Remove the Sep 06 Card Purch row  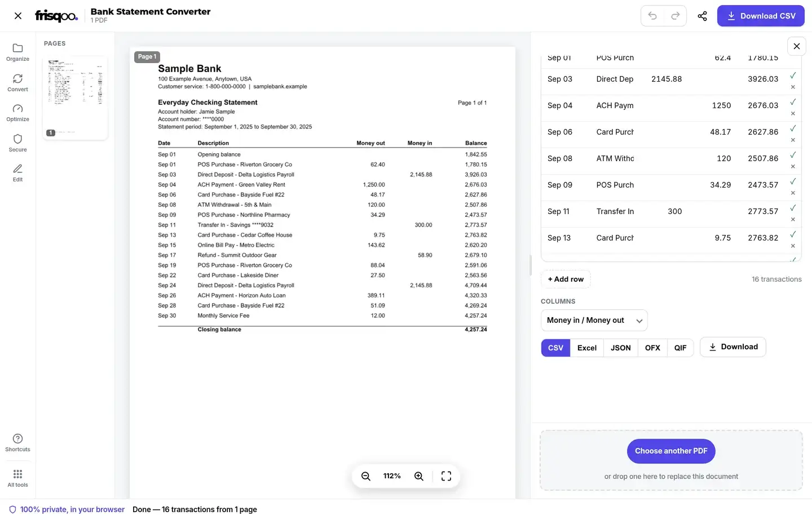[x=793, y=140]
